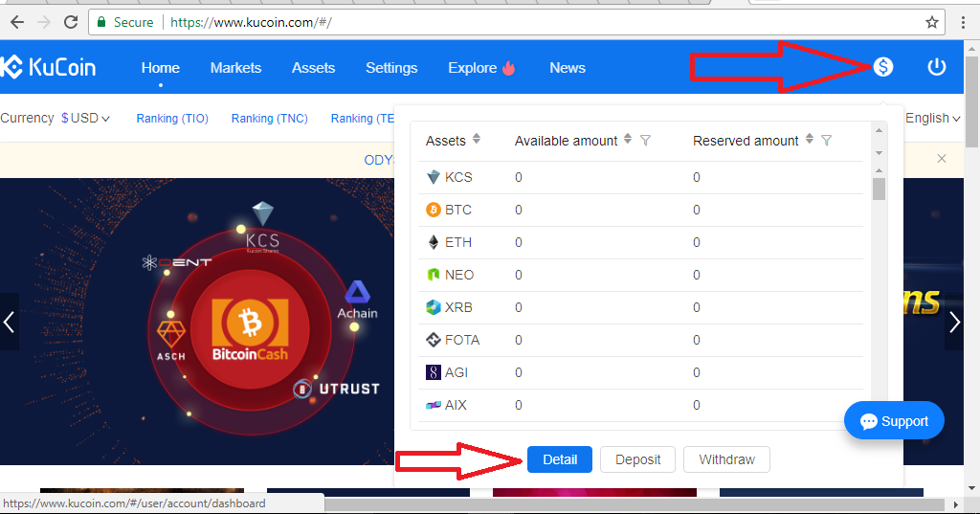Click the page vertical scrollbar
Viewport: 980px width, 514px height.
[972, 103]
